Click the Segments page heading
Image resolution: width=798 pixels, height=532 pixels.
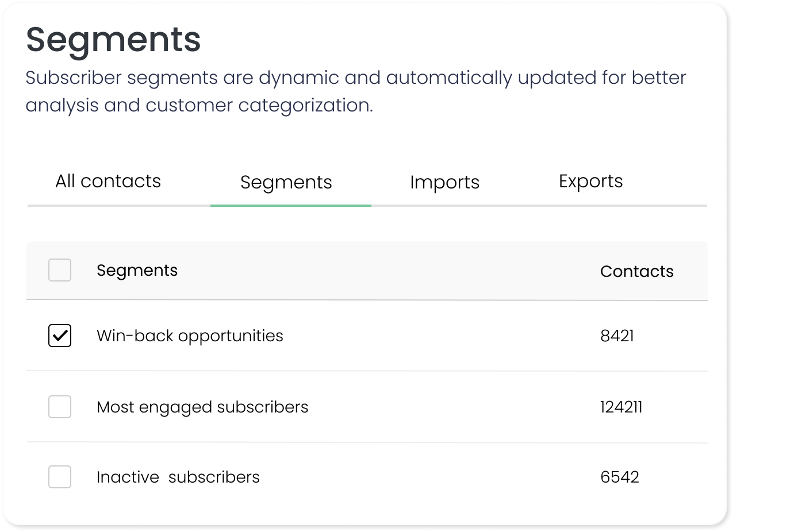113,40
